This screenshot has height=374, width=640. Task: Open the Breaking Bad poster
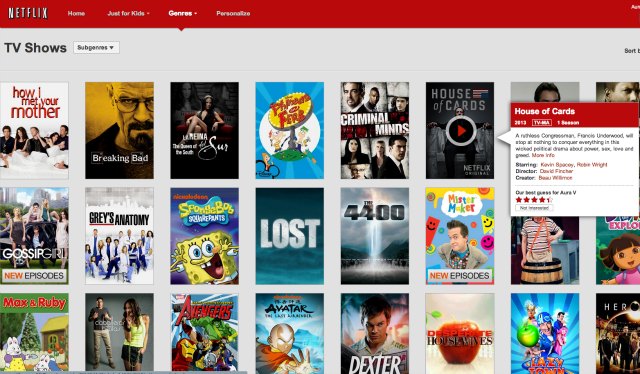coord(120,131)
